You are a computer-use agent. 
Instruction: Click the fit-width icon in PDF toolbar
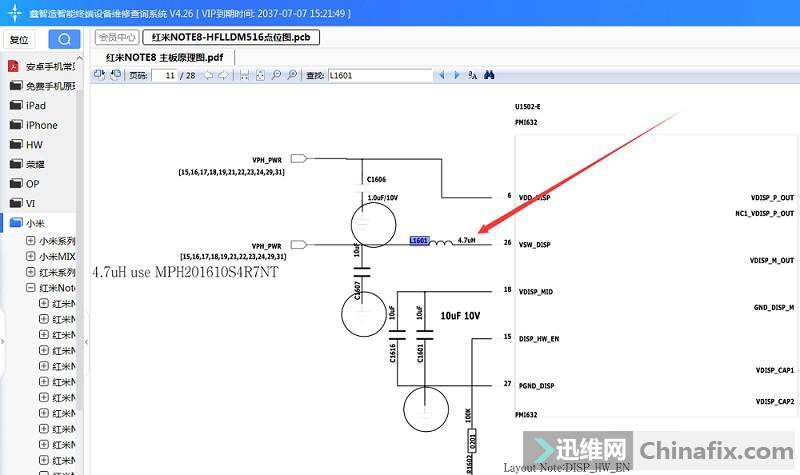click(x=245, y=75)
